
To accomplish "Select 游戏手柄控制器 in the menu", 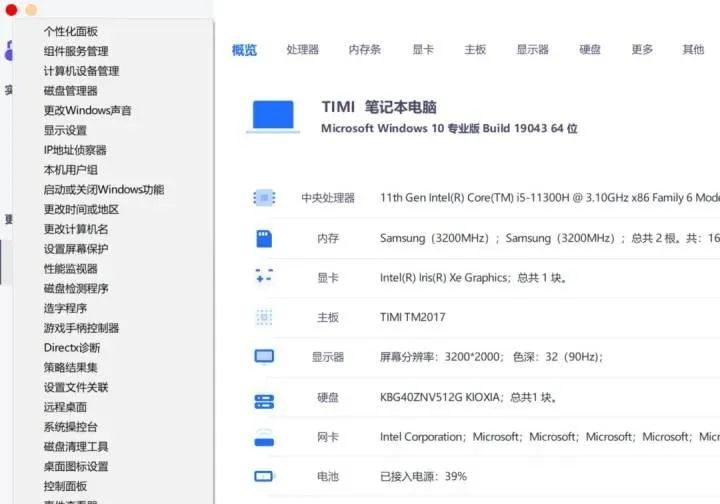I will (x=81, y=328).
